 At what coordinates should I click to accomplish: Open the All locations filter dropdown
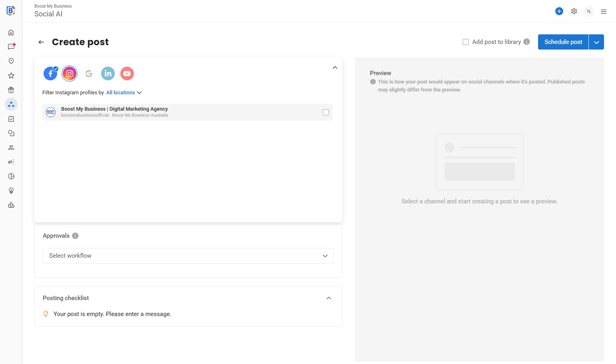tap(124, 93)
